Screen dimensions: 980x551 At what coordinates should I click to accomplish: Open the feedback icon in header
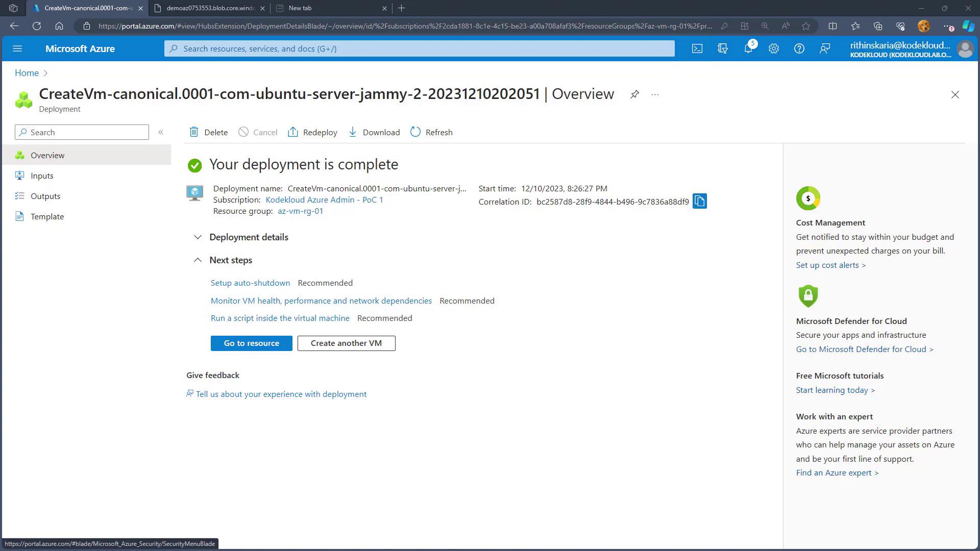coord(824,48)
